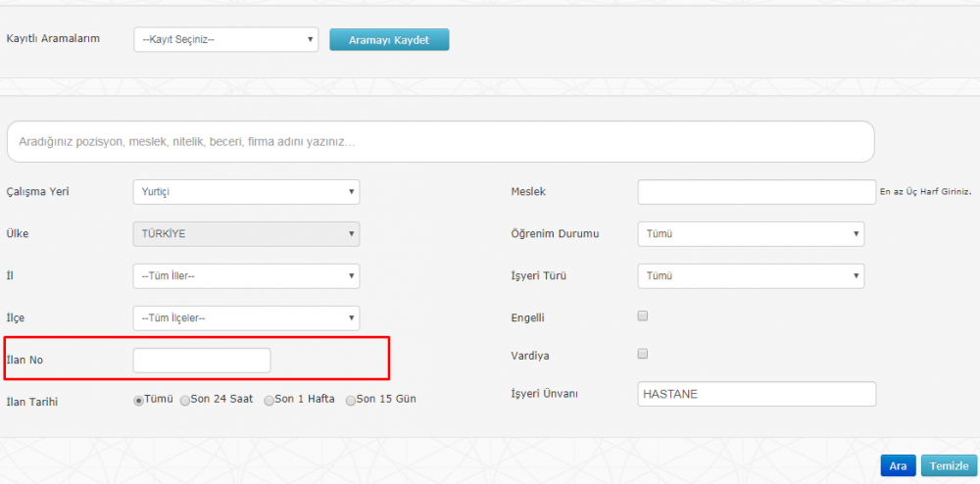Pick the Son 15 Gün radio option
980x484 pixels.
pos(351,400)
